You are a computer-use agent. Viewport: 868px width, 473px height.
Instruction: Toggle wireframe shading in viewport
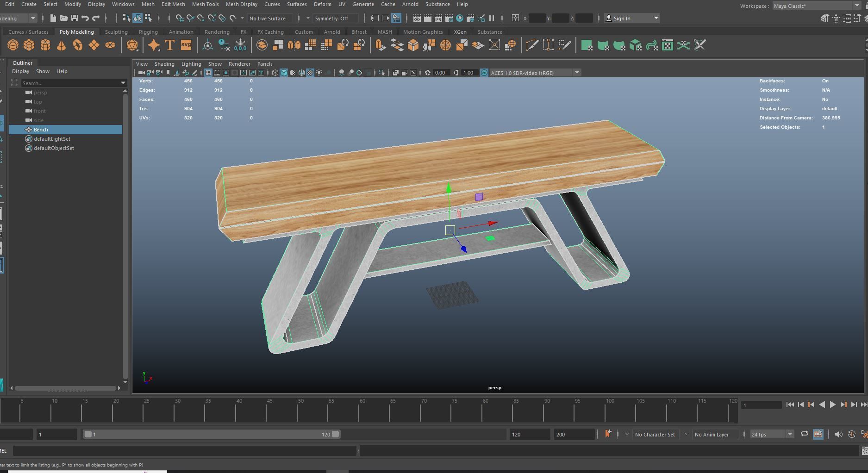[x=275, y=73]
